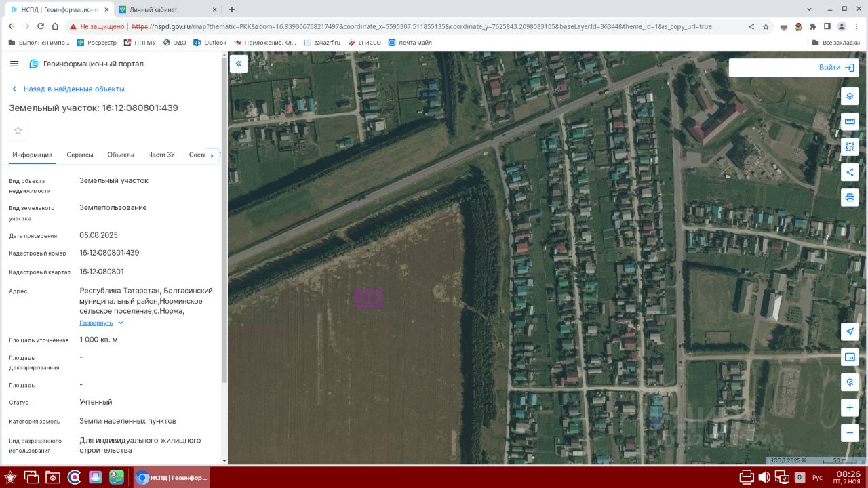This screenshot has width=868, height=488.
Task: Center the map on my location
Action: (x=850, y=331)
